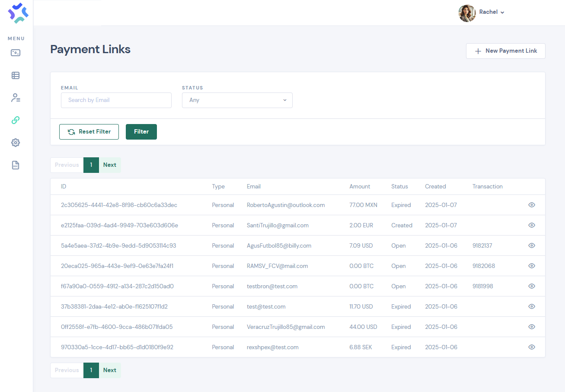
Task: Open the wallet icon in the sidebar
Action: coord(16,53)
